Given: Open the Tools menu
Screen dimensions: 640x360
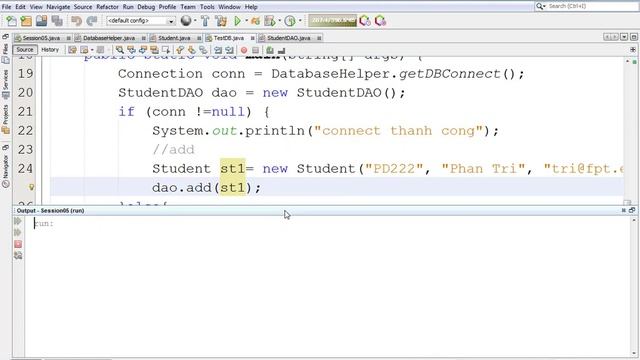Looking at the screenshot, I should (x=207, y=7).
